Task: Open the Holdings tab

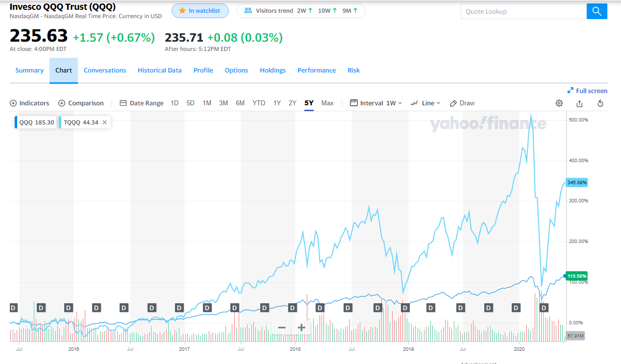Action: (x=273, y=71)
